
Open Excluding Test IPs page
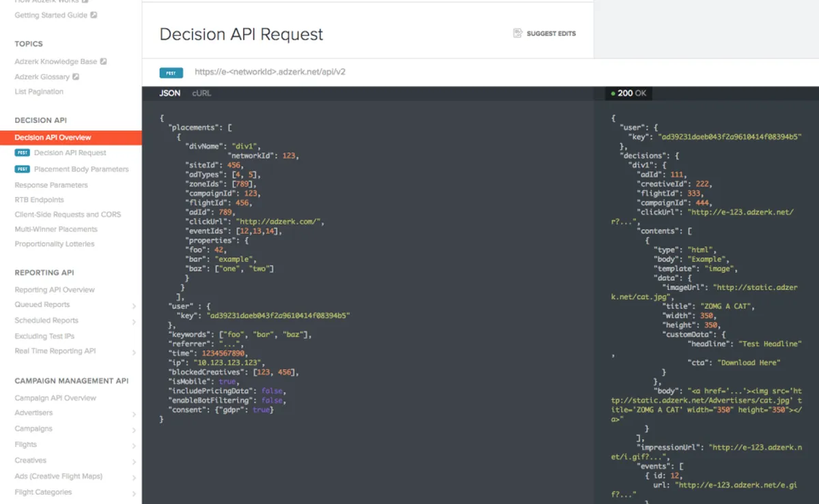(x=44, y=336)
